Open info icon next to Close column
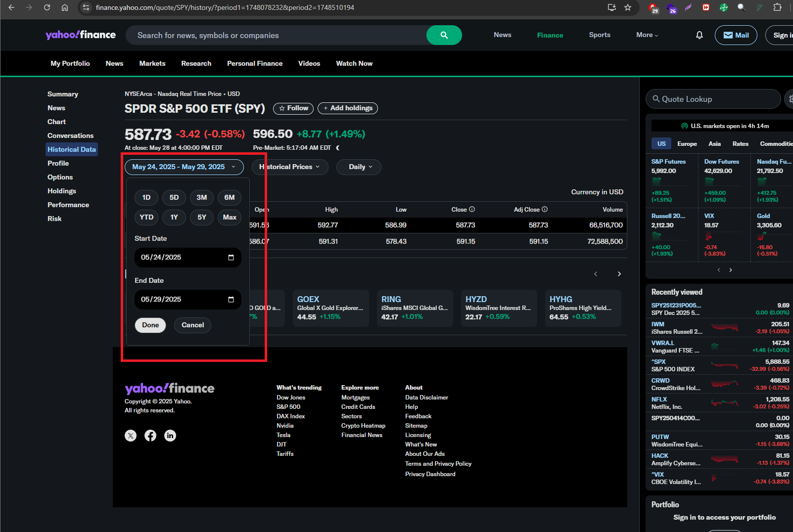 click(x=472, y=210)
